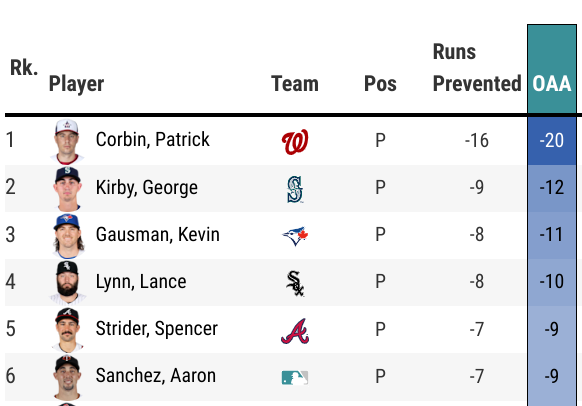Sort by the Player column header

pyautogui.click(x=76, y=84)
